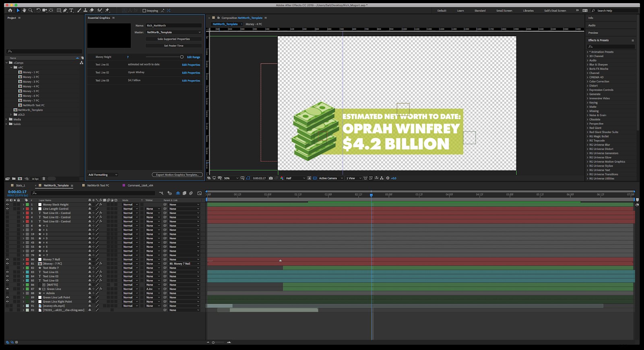Expand the Color Correction effects category
This screenshot has width=644, height=350.
click(599, 82)
